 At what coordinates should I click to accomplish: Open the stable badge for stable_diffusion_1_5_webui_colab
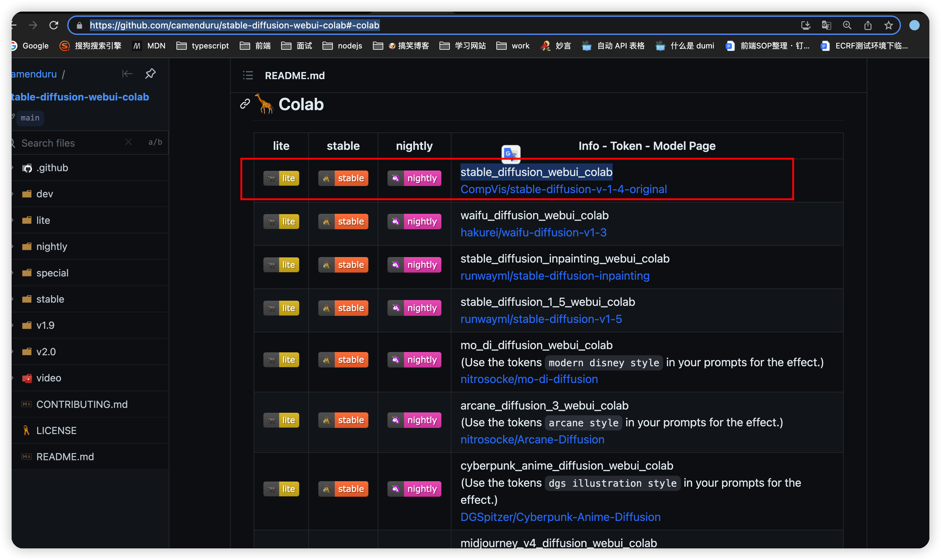coord(343,308)
